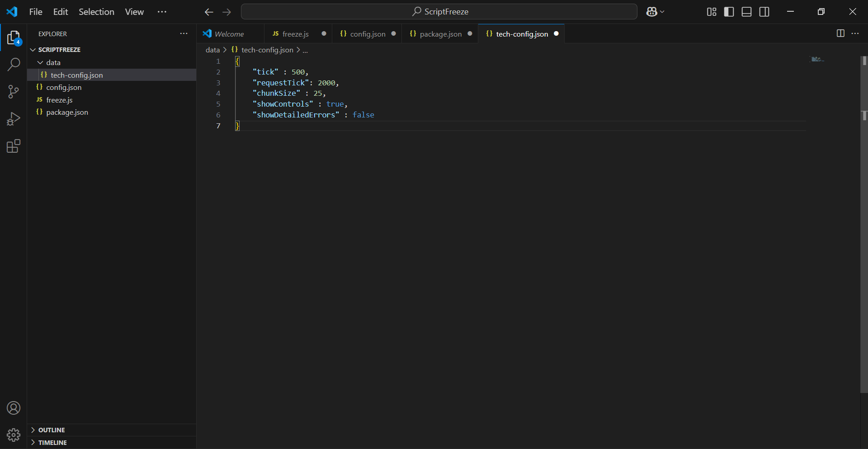Click the 2000 value on line 3

pos(326,83)
